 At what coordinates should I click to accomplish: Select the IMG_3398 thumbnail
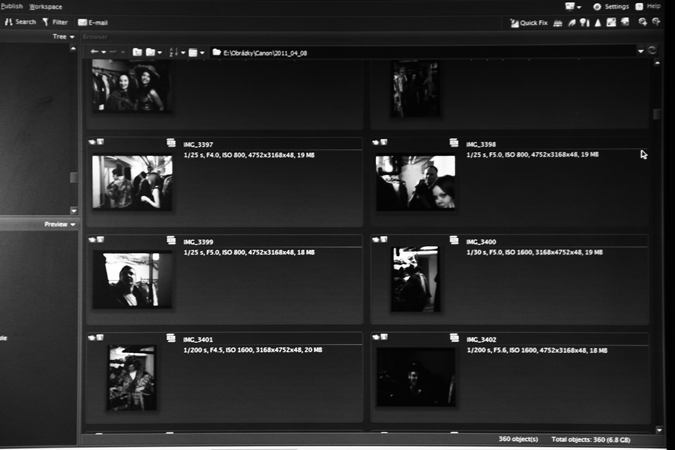point(415,183)
